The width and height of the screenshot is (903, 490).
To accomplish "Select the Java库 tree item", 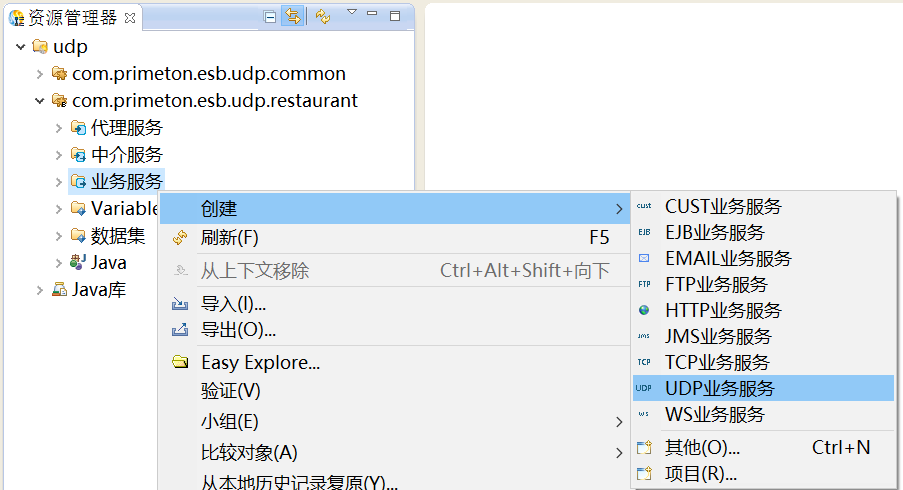I will click(x=98, y=290).
